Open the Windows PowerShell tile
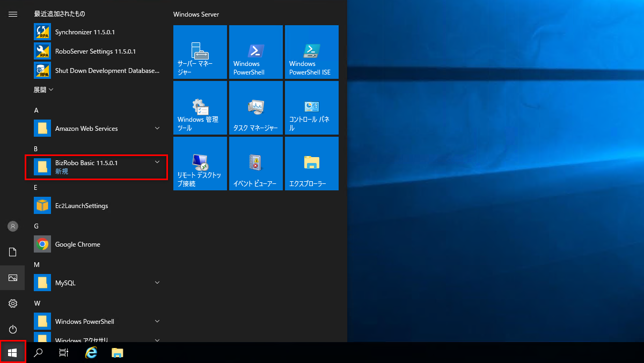This screenshot has width=644, height=363. pyautogui.click(x=256, y=52)
